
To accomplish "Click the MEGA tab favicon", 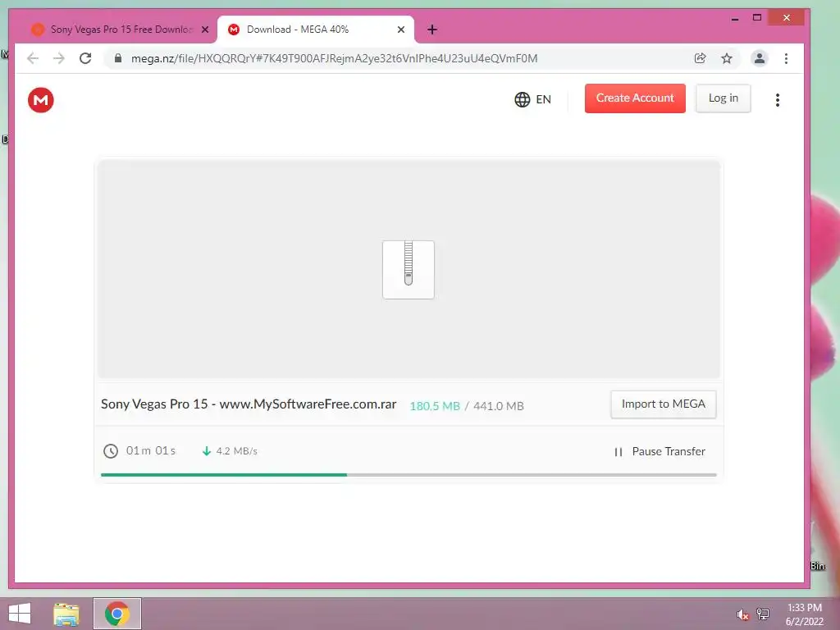I will pyautogui.click(x=234, y=30).
